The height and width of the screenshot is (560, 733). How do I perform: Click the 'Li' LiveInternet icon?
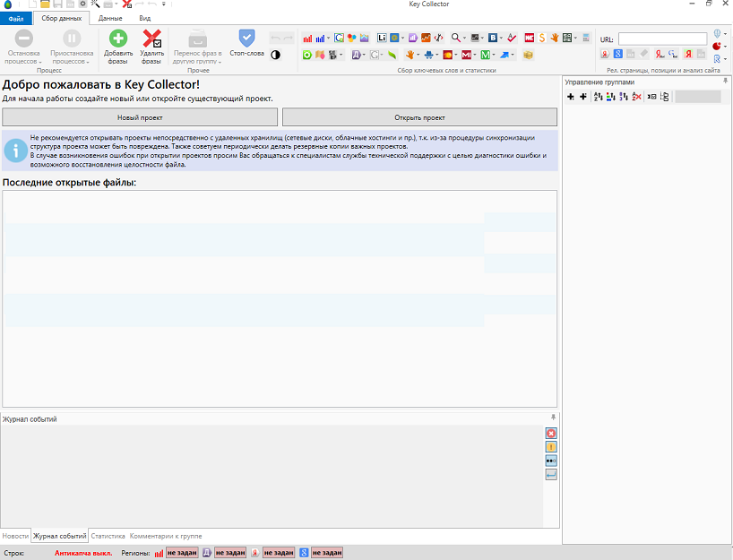click(382, 38)
